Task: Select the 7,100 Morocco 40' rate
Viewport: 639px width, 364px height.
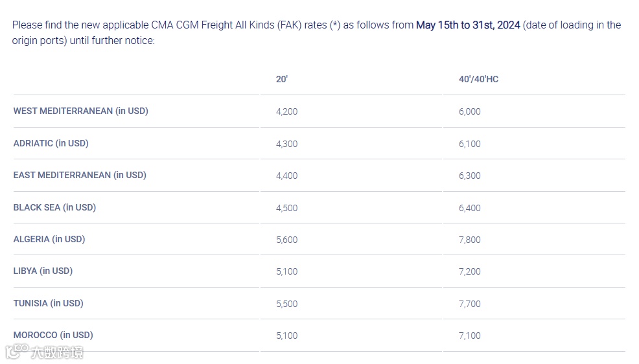Action: click(469, 336)
